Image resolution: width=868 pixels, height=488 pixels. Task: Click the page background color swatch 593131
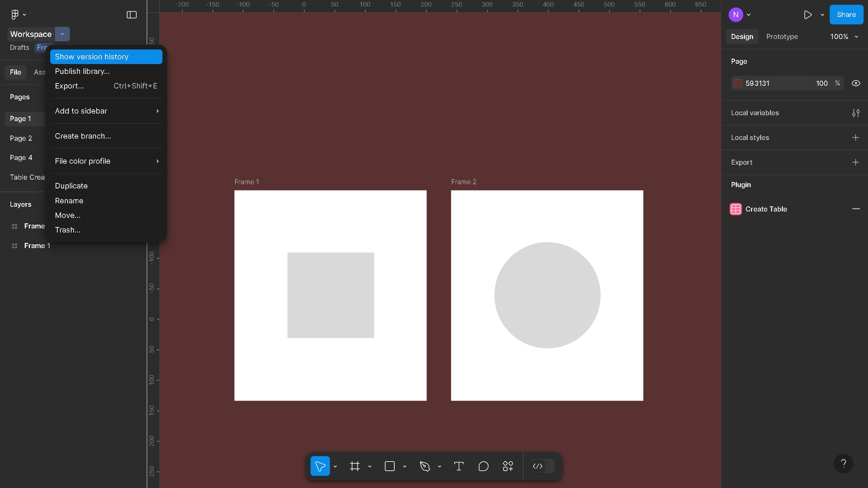point(738,83)
